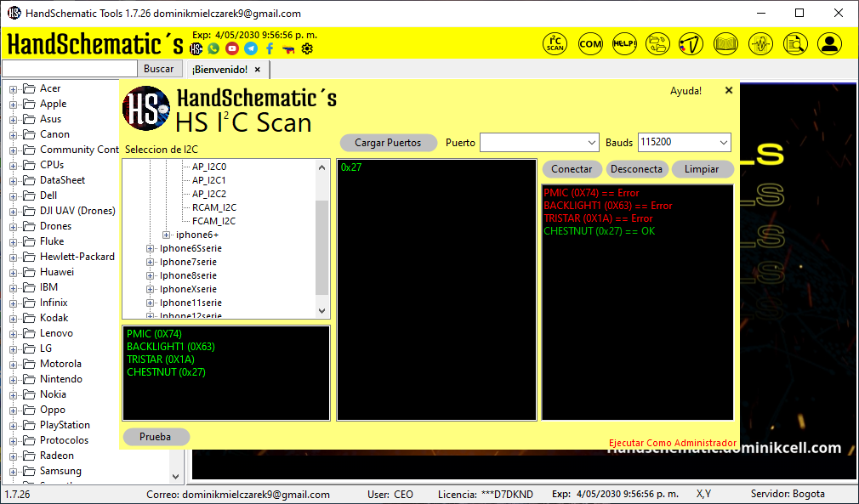859x504 pixels.
Task: Select Iphone11serie tree item
Action: pos(191,303)
